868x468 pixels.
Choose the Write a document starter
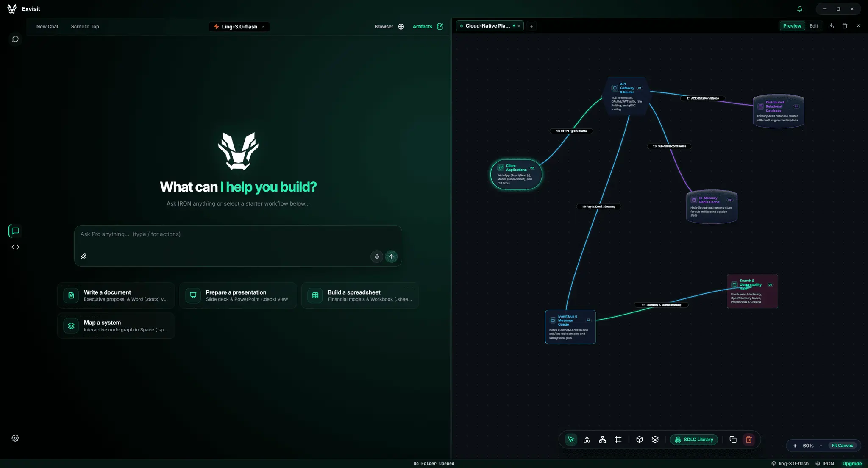pyautogui.click(x=116, y=295)
